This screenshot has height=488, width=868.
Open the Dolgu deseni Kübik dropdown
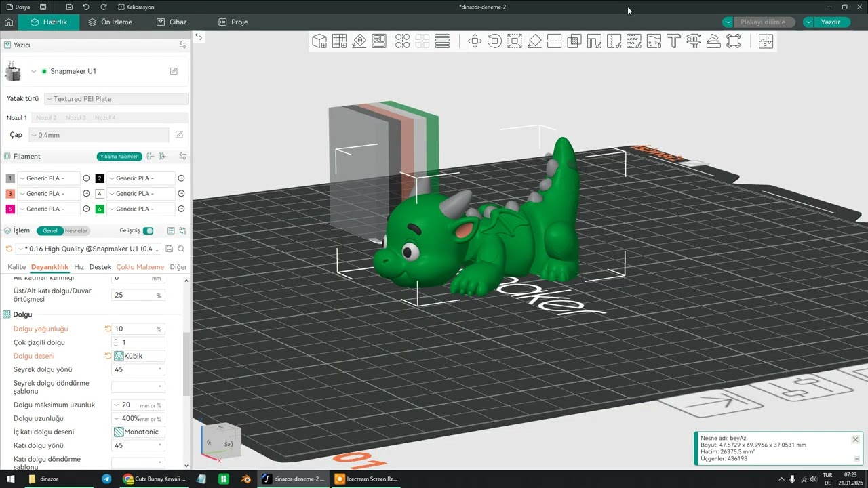pos(138,356)
